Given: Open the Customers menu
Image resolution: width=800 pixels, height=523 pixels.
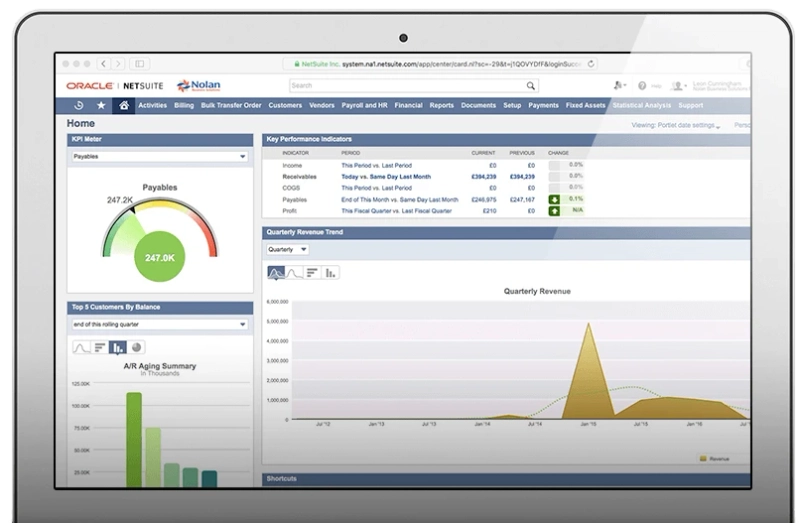Looking at the screenshot, I should coord(285,106).
